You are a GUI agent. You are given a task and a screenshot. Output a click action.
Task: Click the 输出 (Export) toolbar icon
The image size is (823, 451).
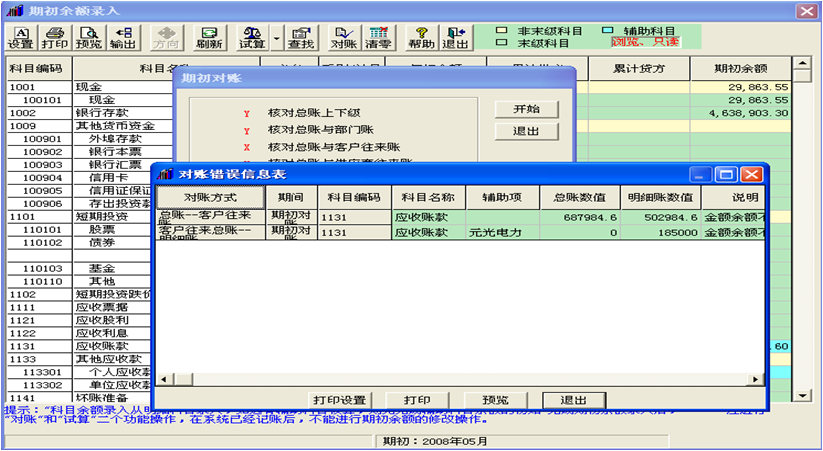(x=123, y=38)
